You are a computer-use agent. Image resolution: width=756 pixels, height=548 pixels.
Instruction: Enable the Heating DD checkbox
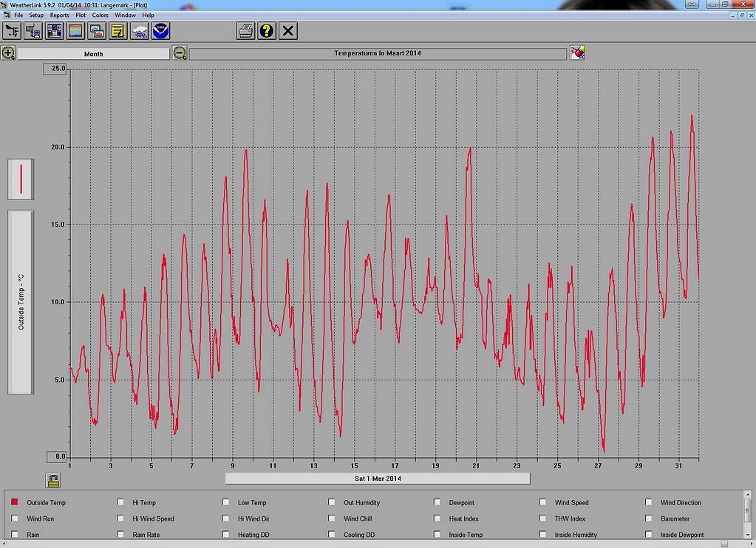[225, 534]
